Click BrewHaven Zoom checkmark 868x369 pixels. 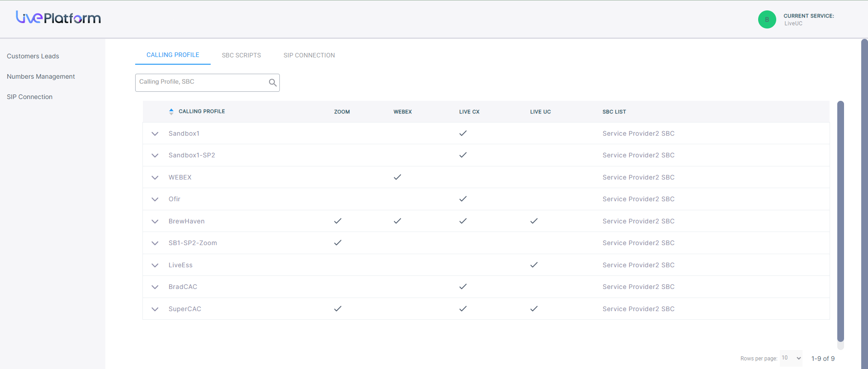point(338,221)
